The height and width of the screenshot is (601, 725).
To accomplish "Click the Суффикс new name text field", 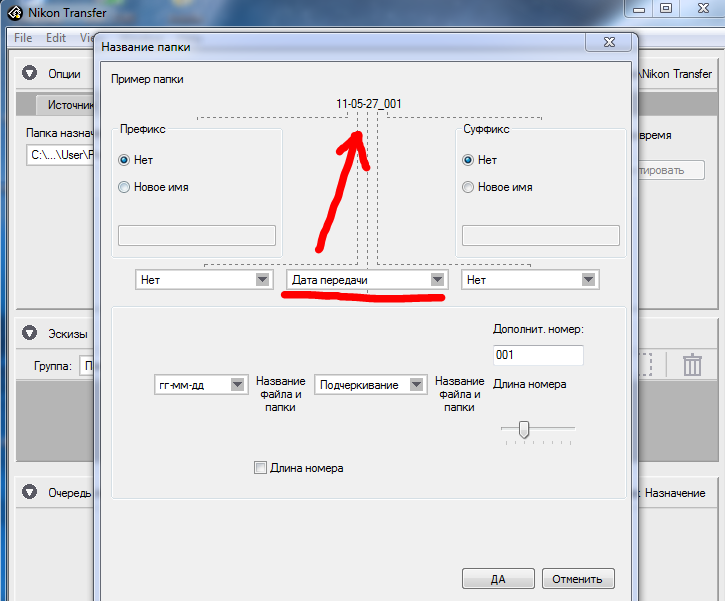I will [x=541, y=235].
